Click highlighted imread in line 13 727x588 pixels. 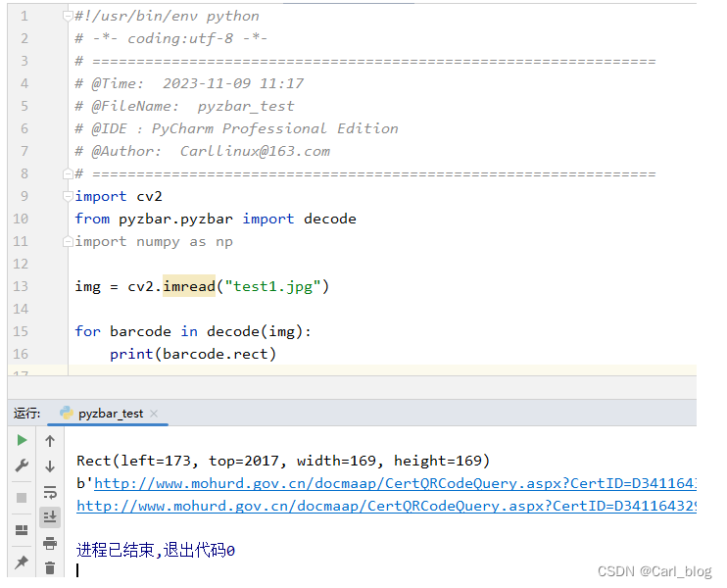pyautogui.click(x=189, y=286)
